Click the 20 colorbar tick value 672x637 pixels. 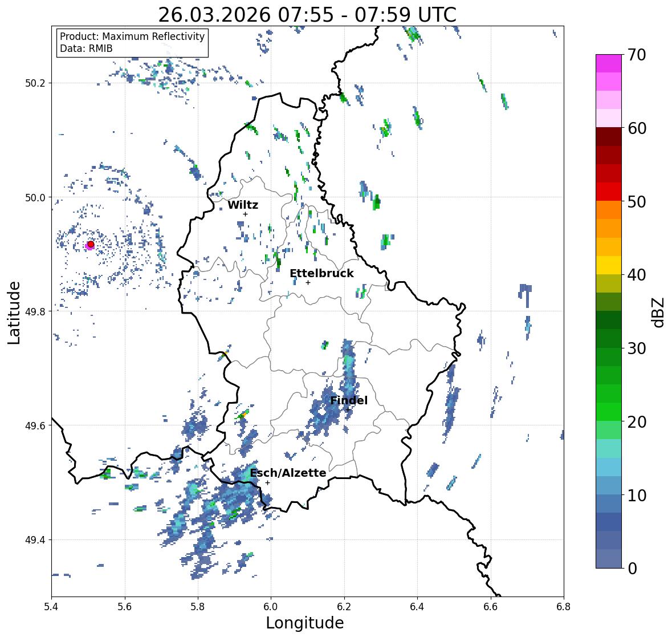coord(636,422)
